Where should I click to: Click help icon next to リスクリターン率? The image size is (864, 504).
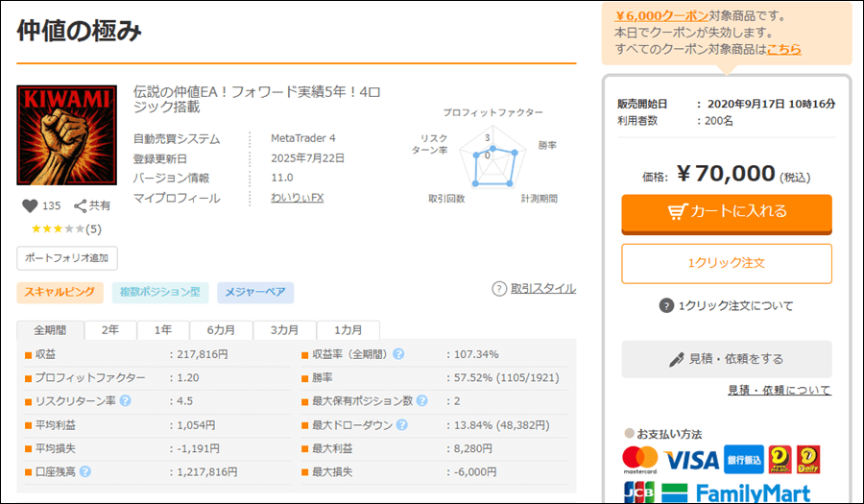(x=125, y=400)
